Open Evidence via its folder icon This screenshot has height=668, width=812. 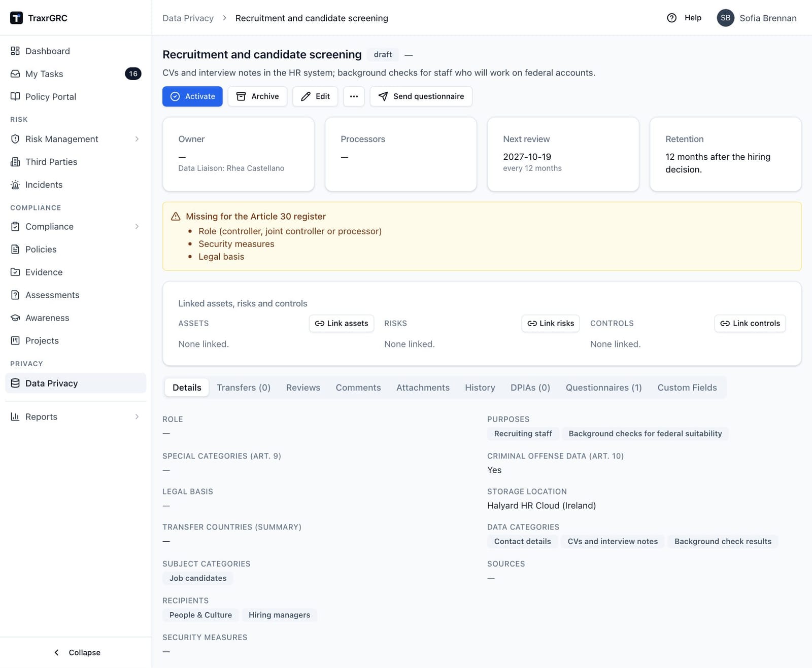click(x=15, y=272)
